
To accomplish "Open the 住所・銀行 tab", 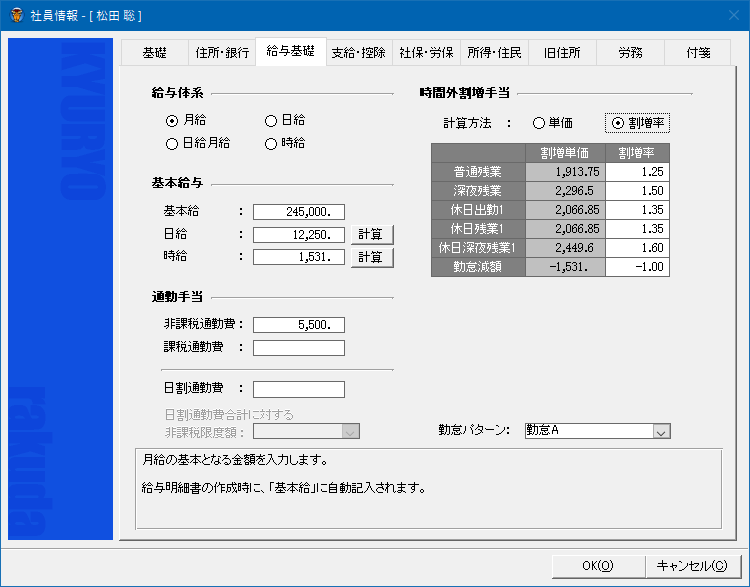I will [x=222, y=53].
